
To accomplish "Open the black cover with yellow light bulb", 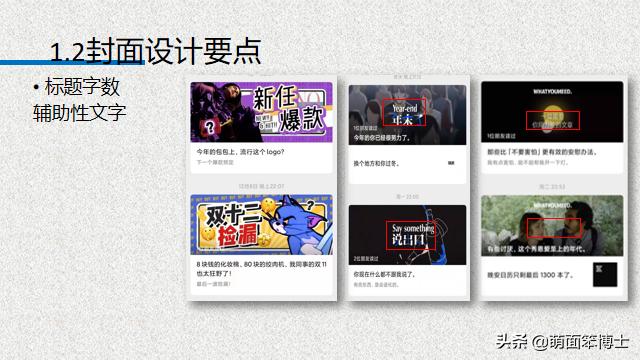I will pos(552,112).
